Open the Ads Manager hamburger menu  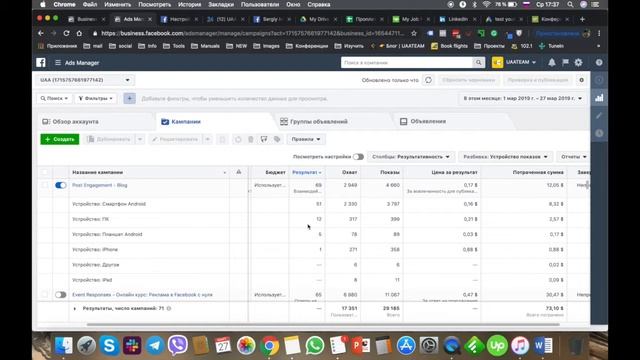point(58,62)
